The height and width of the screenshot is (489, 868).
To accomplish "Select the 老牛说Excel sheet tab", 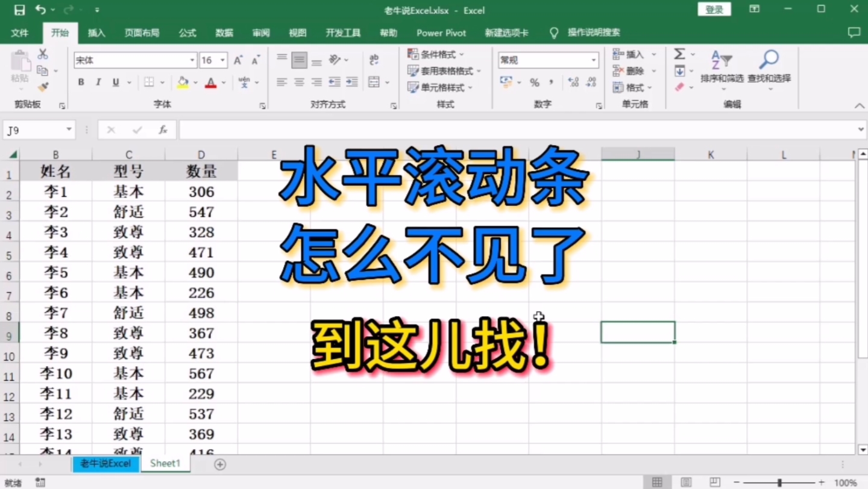I will coord(105,464).
